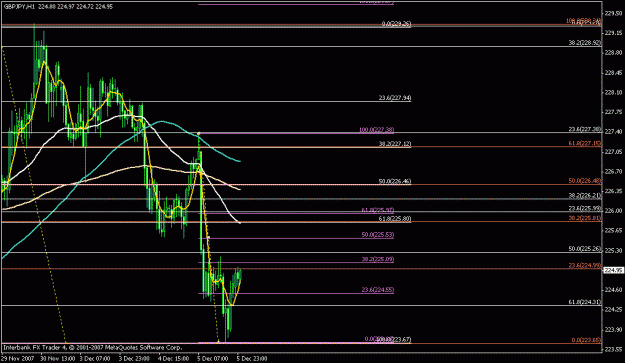Click the purple 38.2(225.09) Fibonacci label
625x363 pixels.
point(377,259)
